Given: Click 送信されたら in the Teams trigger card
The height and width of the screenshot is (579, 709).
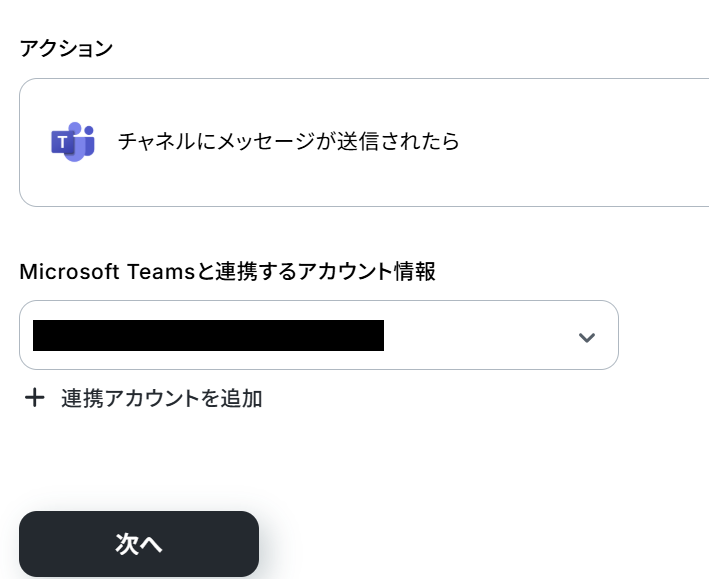Looking at the screenshot, I should coord(398,142).
